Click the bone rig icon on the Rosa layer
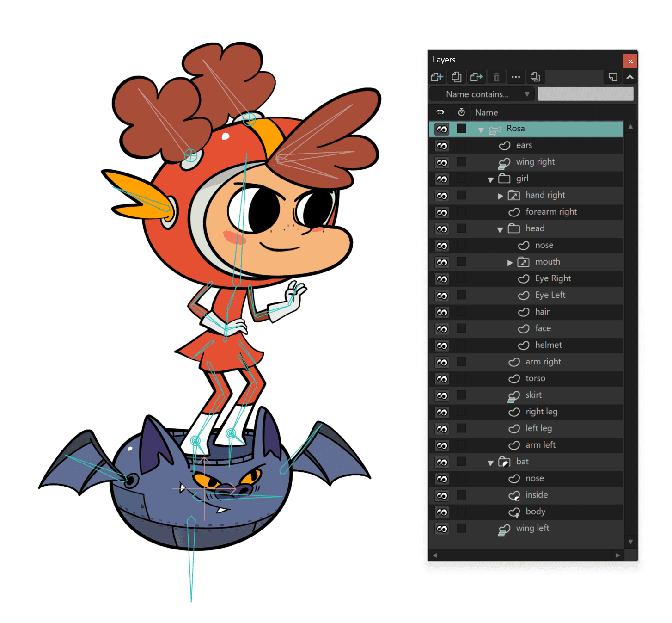Screen dimensions: 672x623 [x=495, y=129]
